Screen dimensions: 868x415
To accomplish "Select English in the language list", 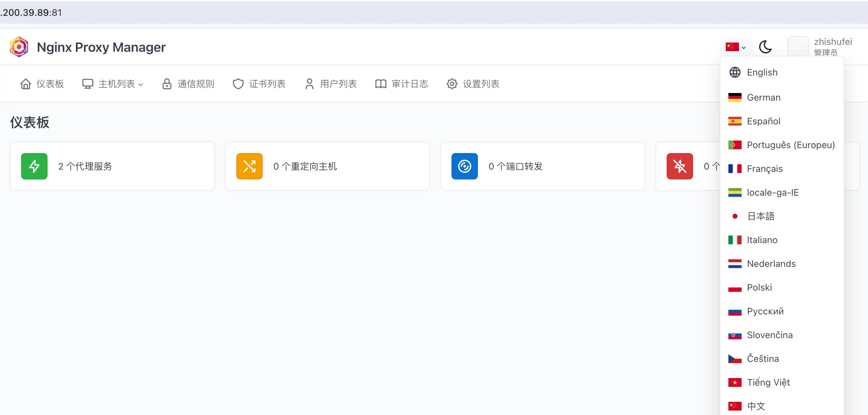I will tap(782, 73).
